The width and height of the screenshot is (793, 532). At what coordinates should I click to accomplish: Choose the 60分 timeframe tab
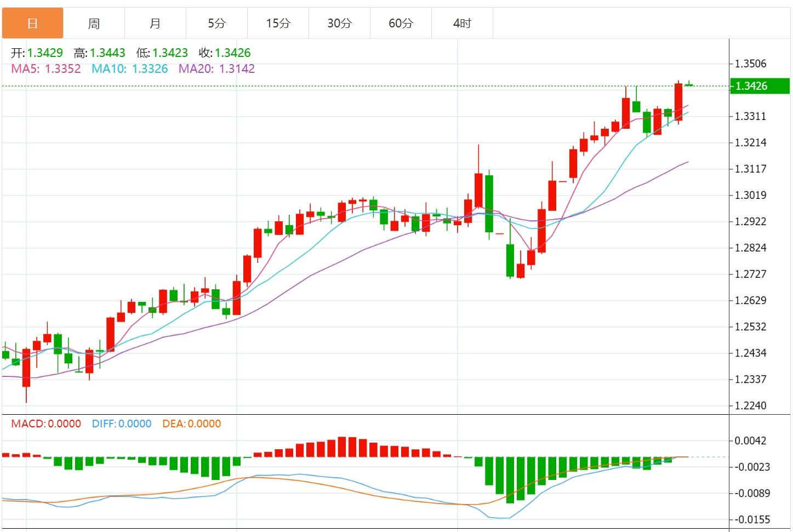coord(401,23)
